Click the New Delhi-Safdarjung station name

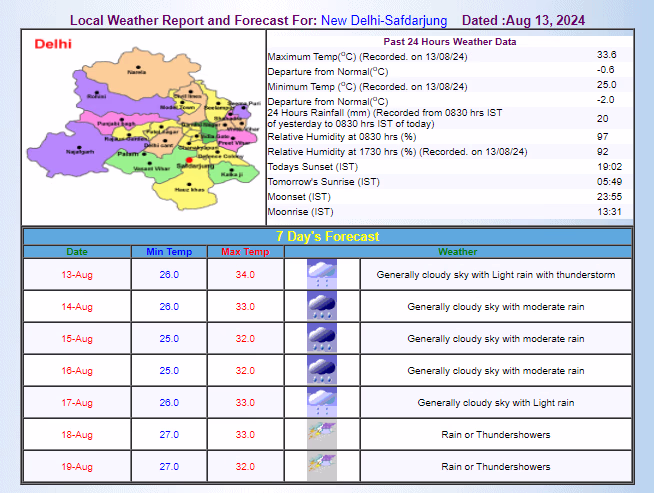(x=385, y=20)
